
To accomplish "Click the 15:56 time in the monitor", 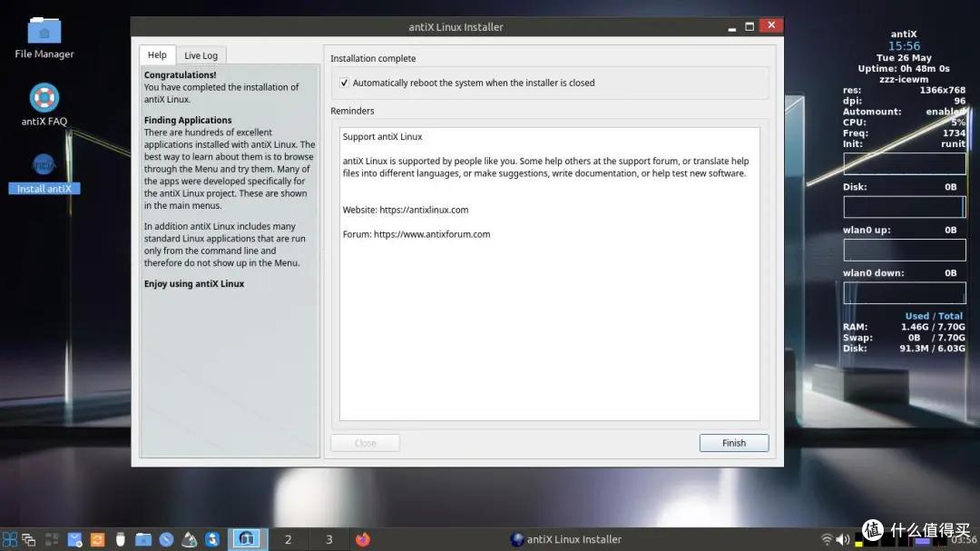I will point(904,46).
